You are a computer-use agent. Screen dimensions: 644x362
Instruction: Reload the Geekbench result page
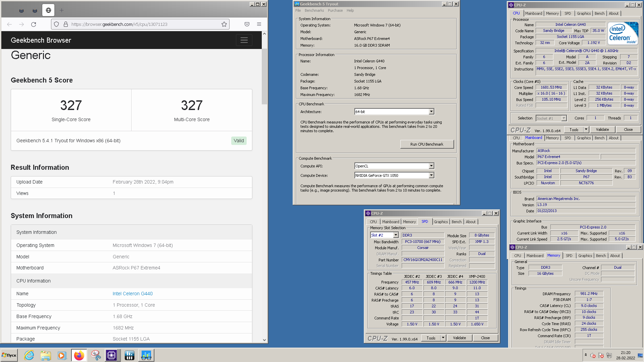point(34,24)
